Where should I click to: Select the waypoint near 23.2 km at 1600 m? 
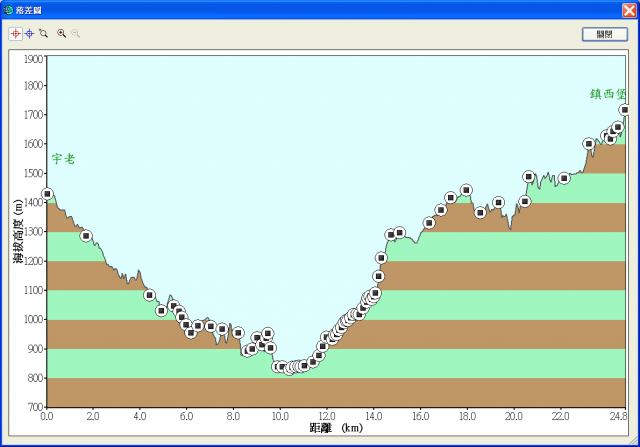pos(589,144)
